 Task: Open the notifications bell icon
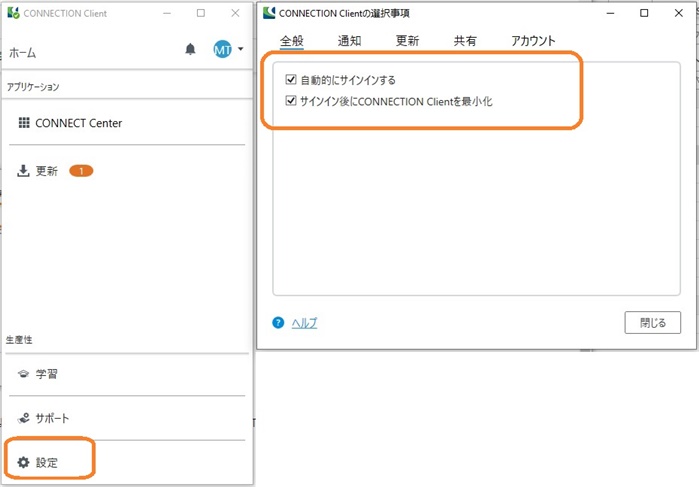pos(190,49)
